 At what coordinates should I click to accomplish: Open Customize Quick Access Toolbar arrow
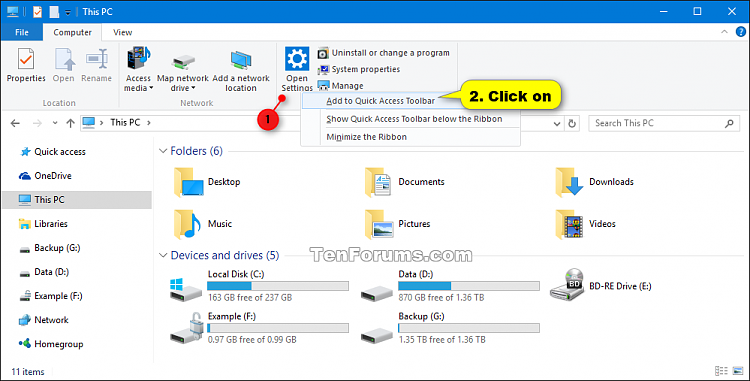[68, 12]
